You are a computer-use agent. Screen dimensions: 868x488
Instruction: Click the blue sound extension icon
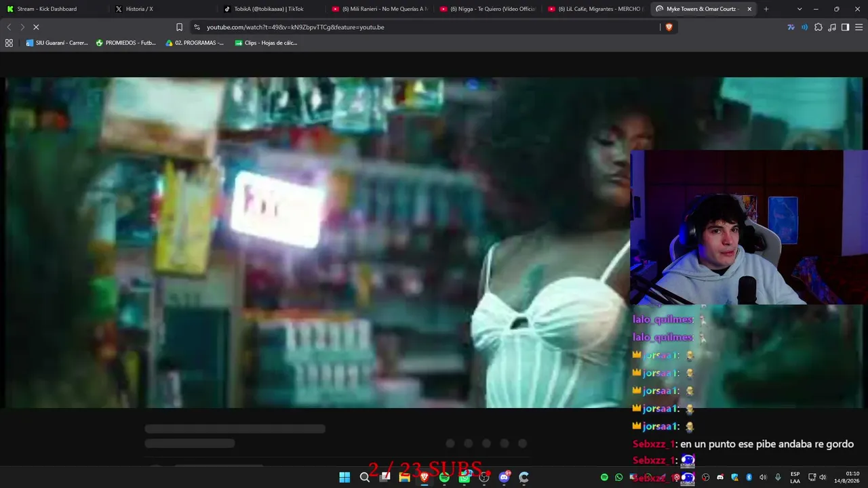[804, 27]
